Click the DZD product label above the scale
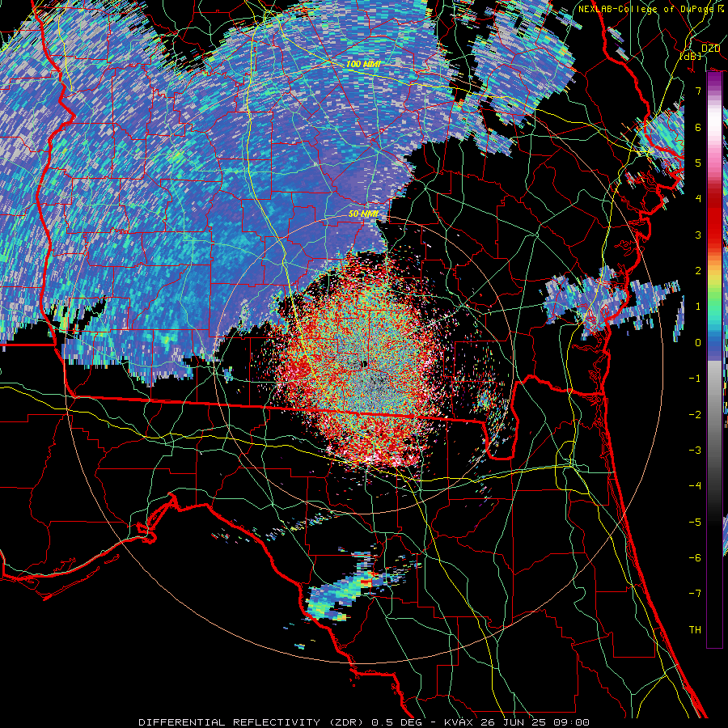 coord(710,49)
